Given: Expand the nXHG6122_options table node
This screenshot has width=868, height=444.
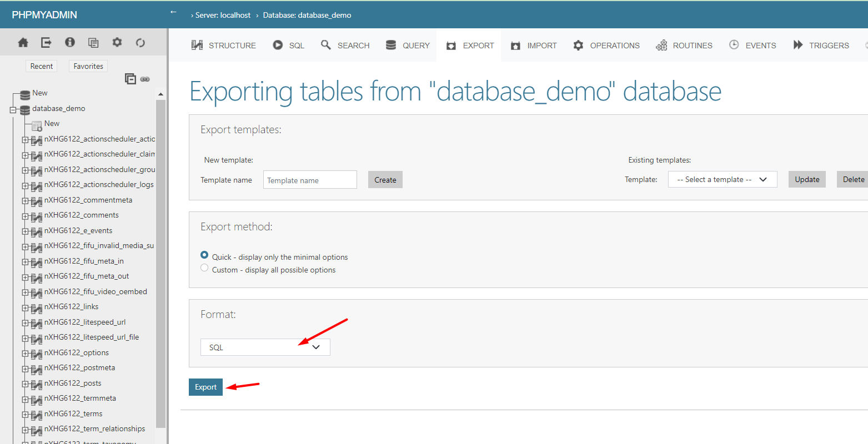Looking at the screenshot, I should pyautogui.click(x=25, y=354).
